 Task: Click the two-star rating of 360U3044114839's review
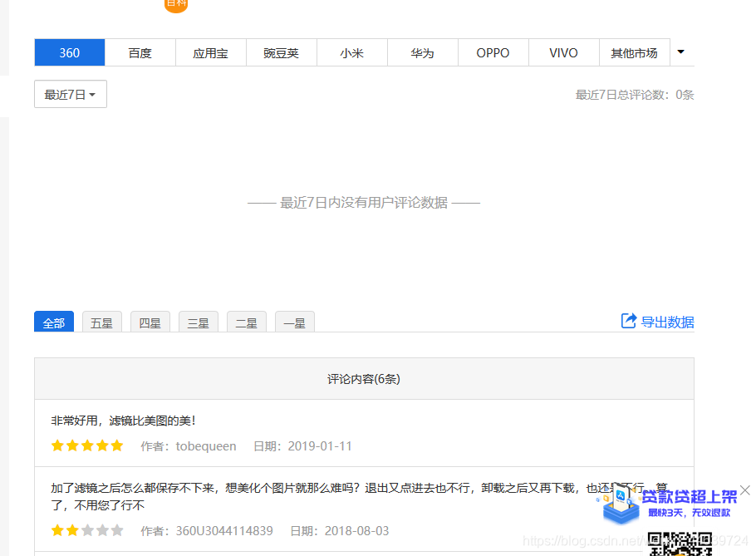click(x=87, y=530)
